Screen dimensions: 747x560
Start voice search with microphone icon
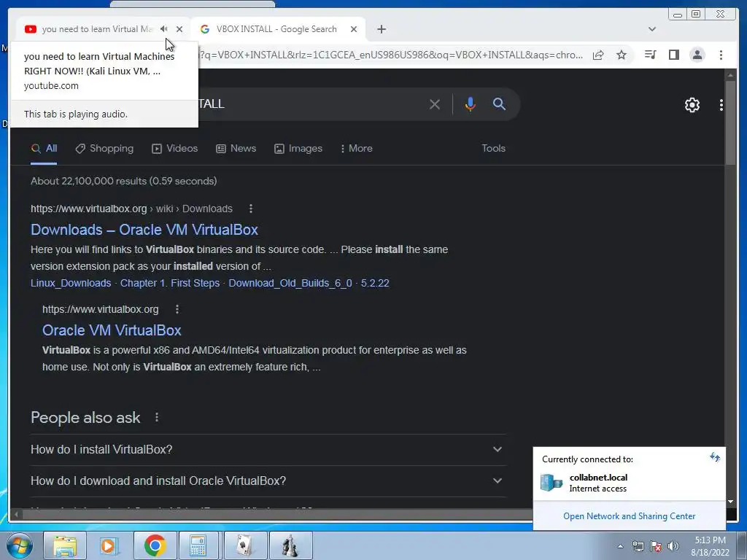pos(470,104)
